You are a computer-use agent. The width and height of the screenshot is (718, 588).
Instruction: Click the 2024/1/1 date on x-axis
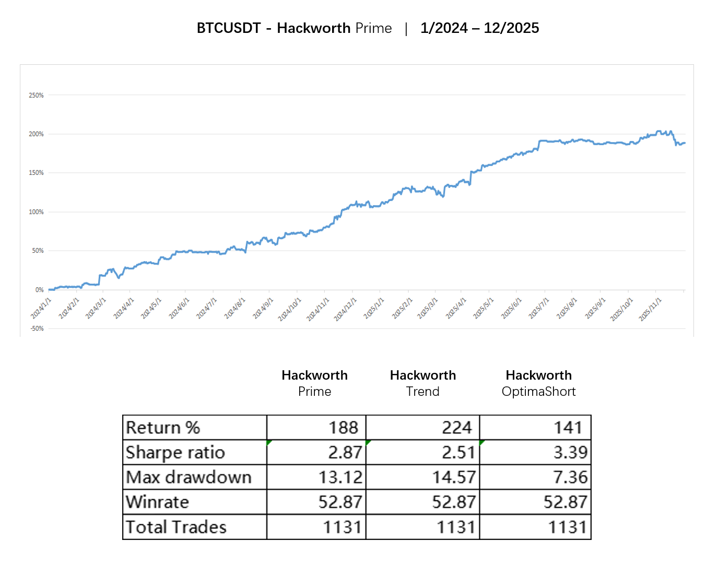(41, 308)
